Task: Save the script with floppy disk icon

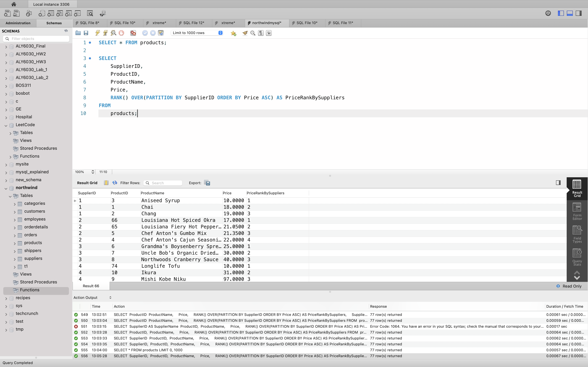Action: pyautogui.click(x=86, y=33)
